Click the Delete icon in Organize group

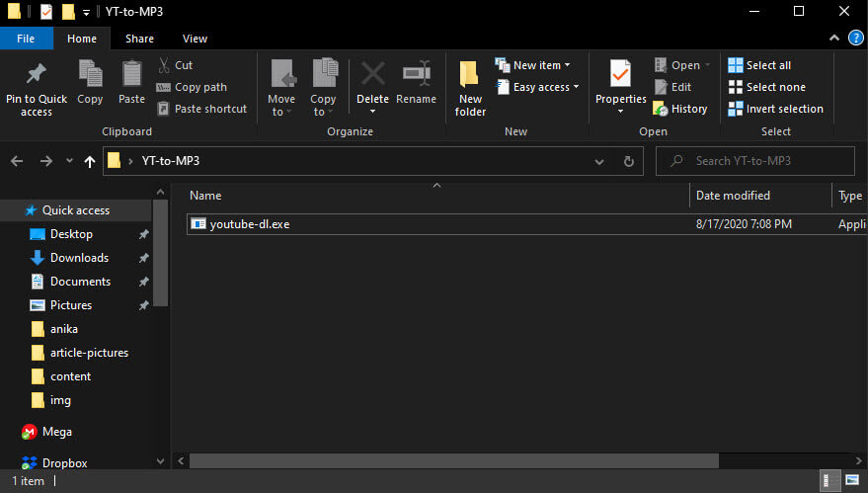[x=372, y=75]
